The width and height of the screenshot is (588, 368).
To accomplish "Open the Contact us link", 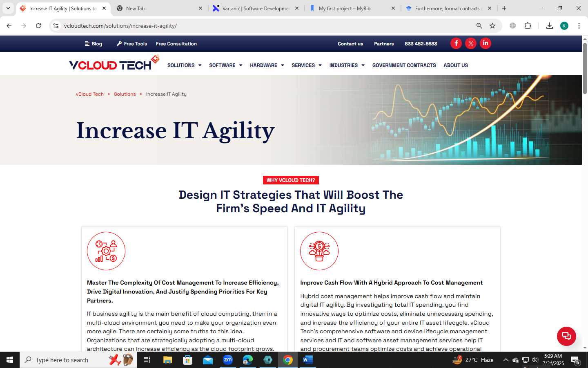I will point(350,44).
